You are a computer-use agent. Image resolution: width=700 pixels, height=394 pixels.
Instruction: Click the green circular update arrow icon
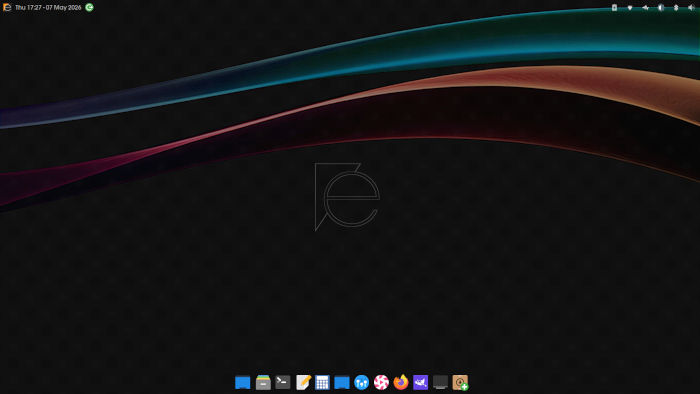tap(89, 7)
